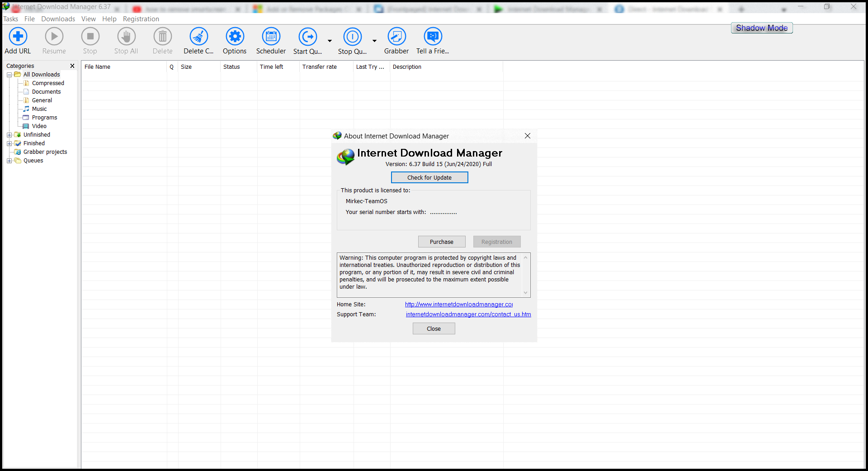868x471 pixels.
Task: Collapse the All Downloads tree node
Action: 9,75
